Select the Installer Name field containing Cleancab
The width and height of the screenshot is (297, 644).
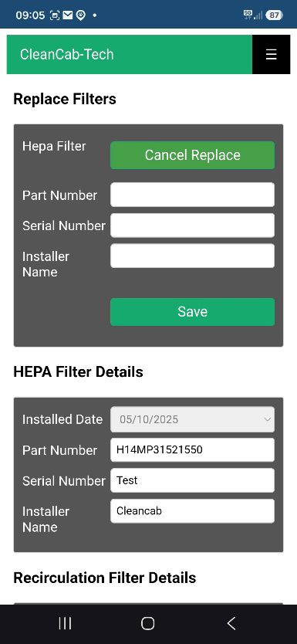[192, 511]
